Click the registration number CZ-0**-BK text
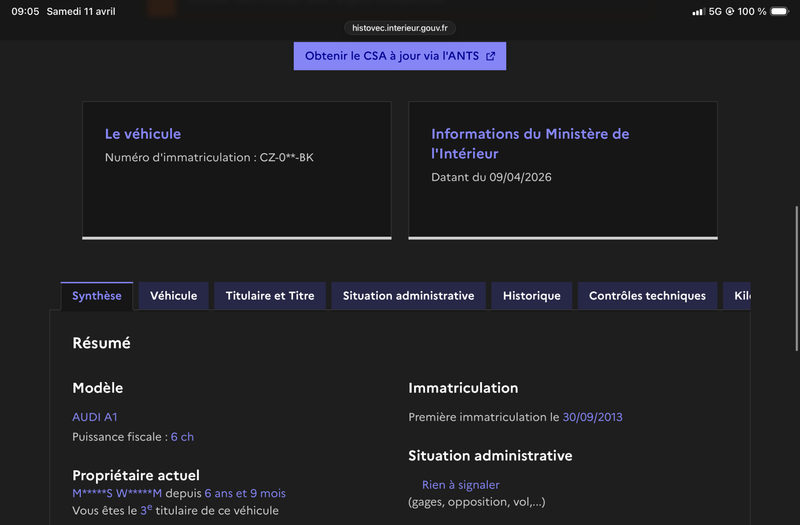Image resolution: width=800 pixels, height=525 pixels. pyautogui.click(x=287, y=157)
